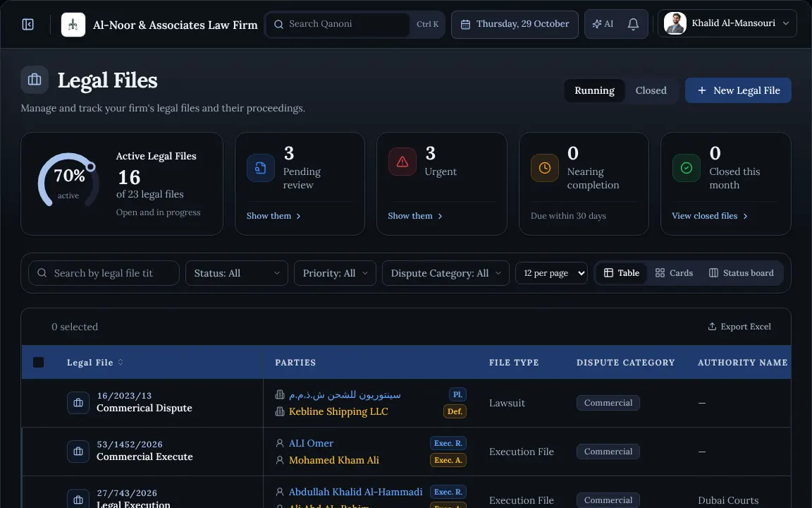Viewport: 812px width, 508px height.
Task: Expand the Khalid Al-Mansouri user menu chevron
Action: tap(786, 23)
